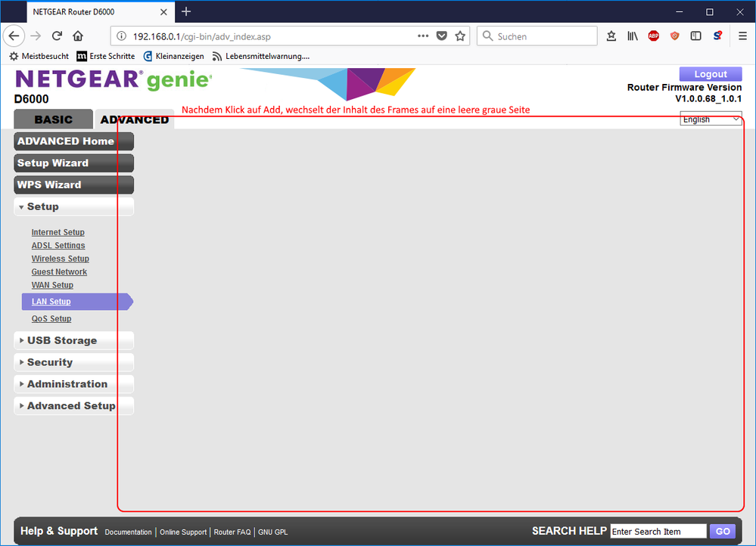Open the Firefox hamburger menu
This screenshot has height=546, width=756.
click(x=742, y=36)
